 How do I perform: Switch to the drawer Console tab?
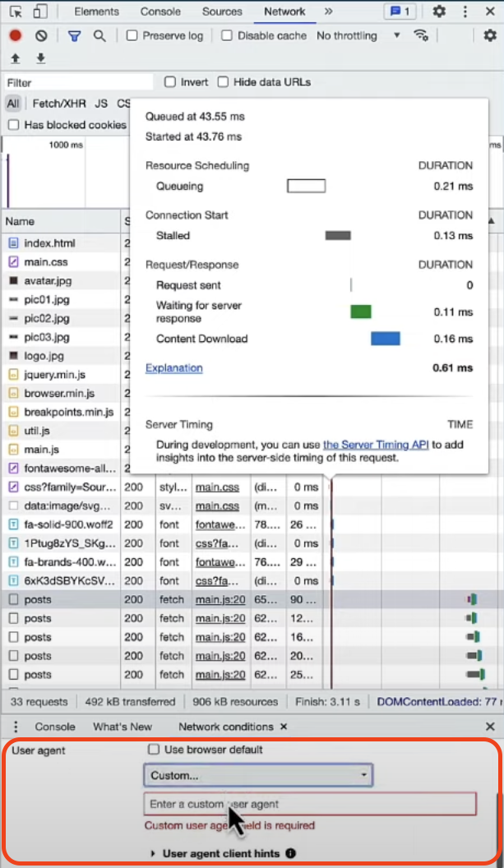coord(55,727)
